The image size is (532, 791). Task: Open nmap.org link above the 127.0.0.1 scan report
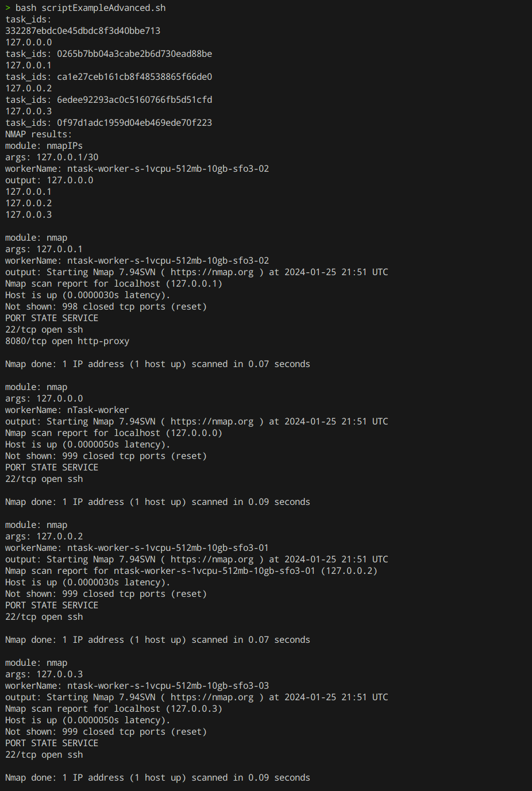[x=212, y=272]
